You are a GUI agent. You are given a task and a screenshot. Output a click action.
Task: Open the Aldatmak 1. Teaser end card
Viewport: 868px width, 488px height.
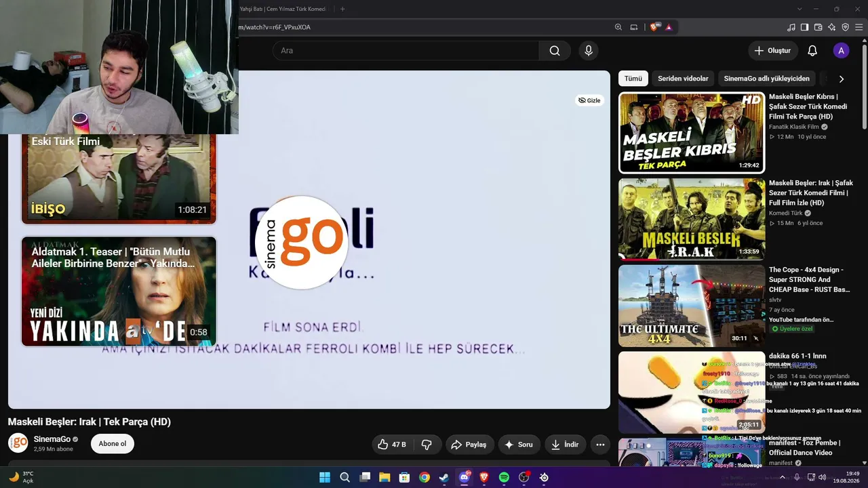click(x=119, y=291)
